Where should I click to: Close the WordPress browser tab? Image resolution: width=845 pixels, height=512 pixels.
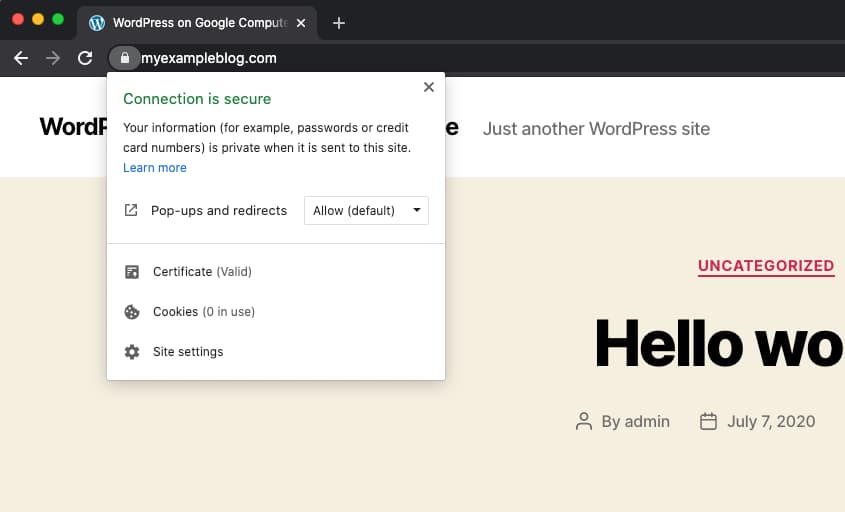click(x=301, y=23)
